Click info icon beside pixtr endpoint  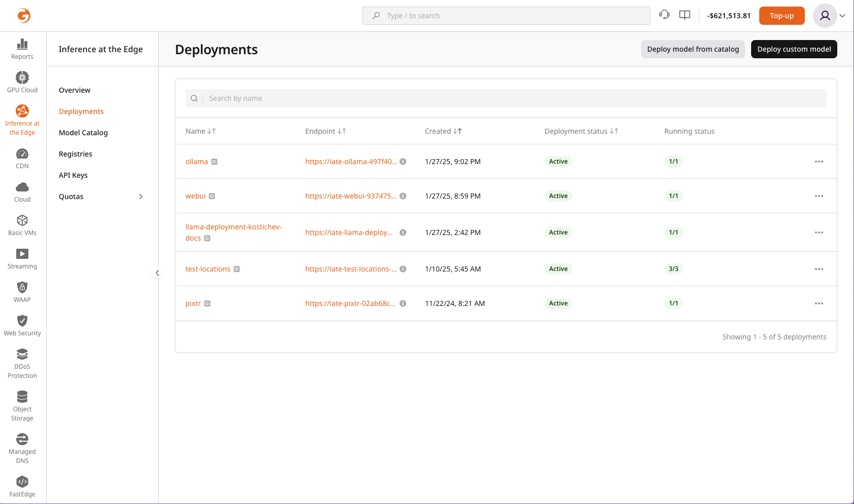403,303
